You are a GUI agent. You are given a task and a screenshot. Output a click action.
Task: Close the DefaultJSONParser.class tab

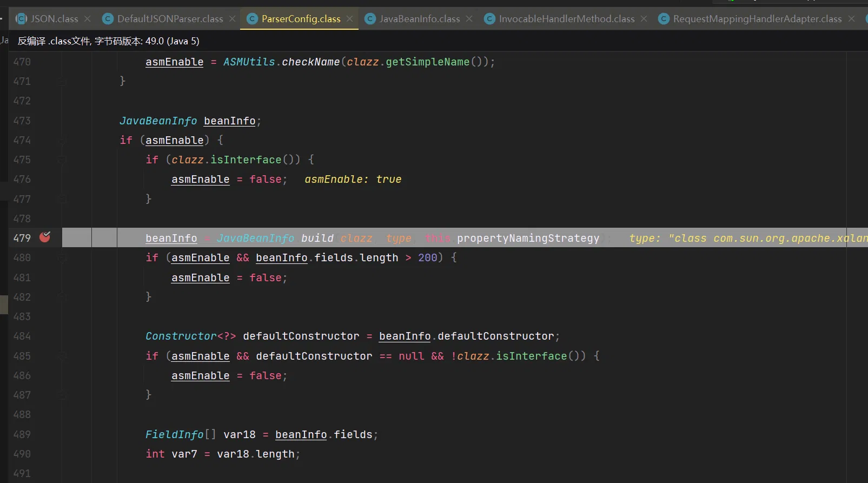tap(232, 19)
